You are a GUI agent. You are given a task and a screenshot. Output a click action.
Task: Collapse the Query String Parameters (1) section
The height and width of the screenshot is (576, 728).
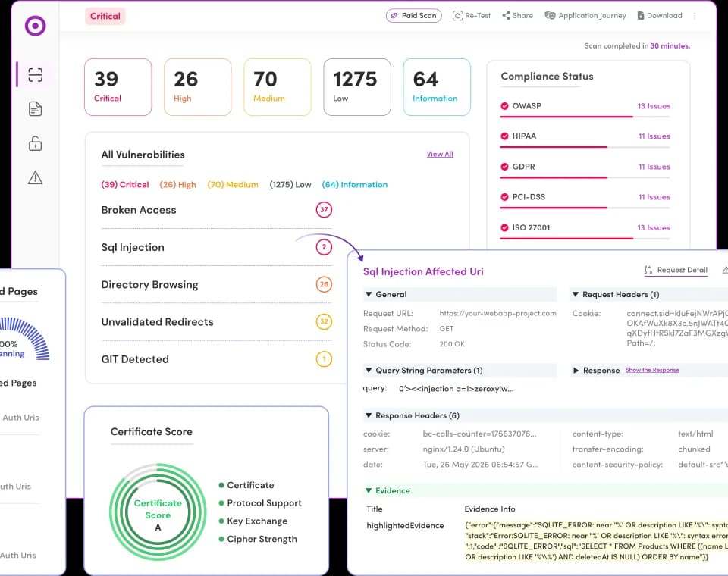369,371
